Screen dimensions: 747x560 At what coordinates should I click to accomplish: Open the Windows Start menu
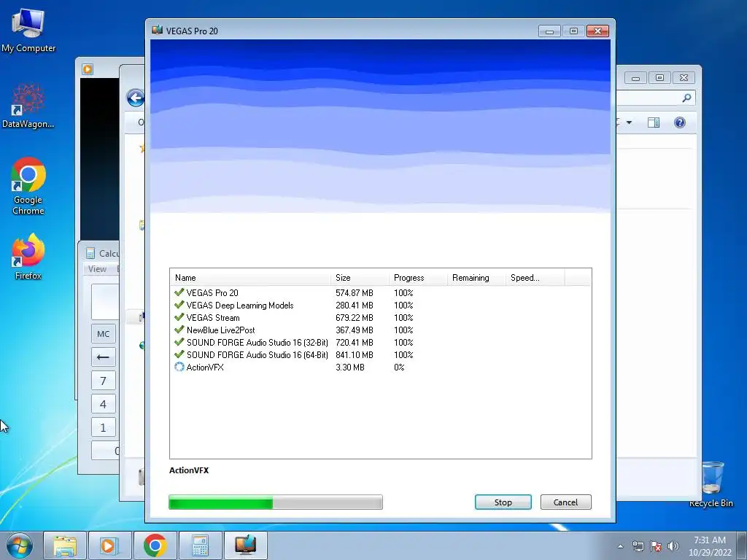(20, 545)
